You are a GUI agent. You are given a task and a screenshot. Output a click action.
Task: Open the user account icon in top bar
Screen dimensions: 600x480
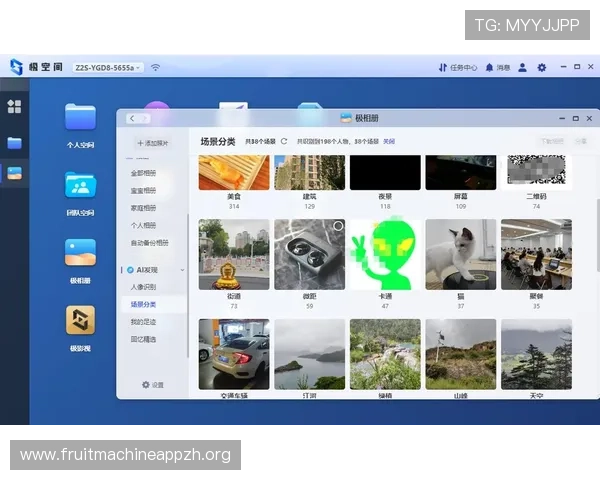click(x=522, y=68)
